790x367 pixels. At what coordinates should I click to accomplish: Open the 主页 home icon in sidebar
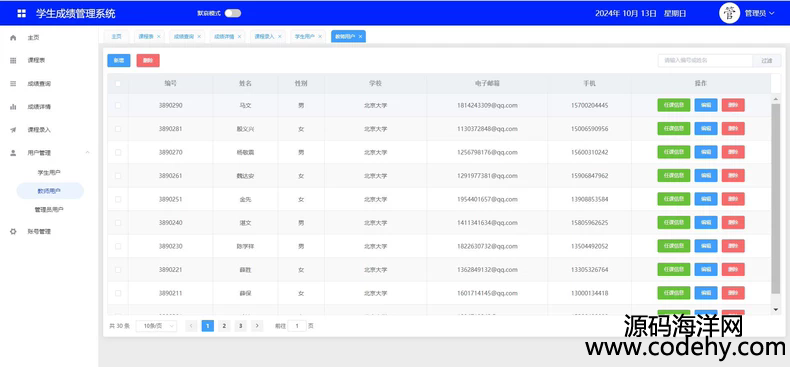pos(13,38)
